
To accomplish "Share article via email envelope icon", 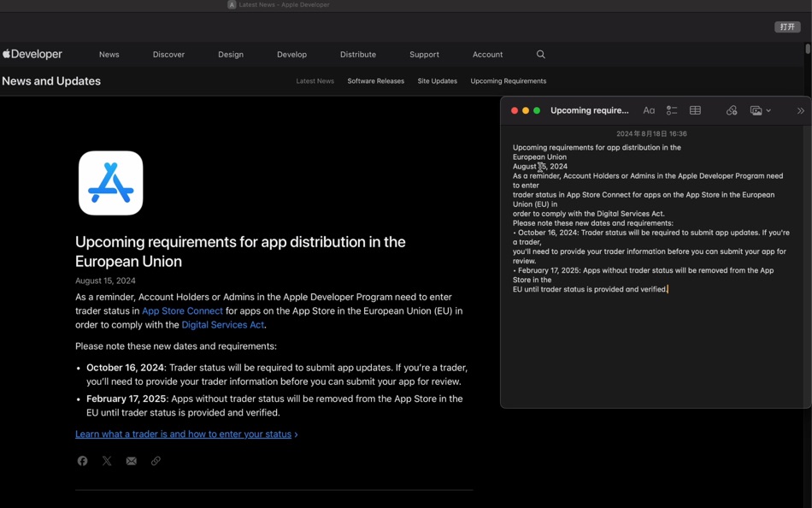I will pyautogui.click(x=132, y=461).
